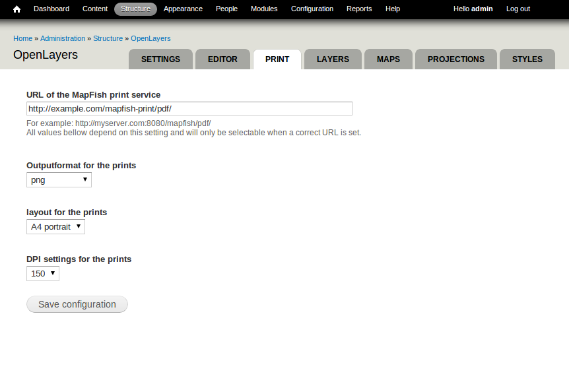Click the example URL help text
This screenshot has height=392, width=569.
click(119, 123)
